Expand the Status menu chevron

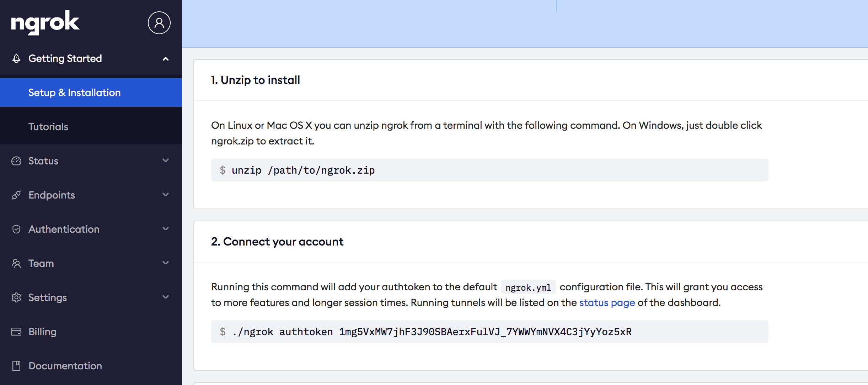166,160
